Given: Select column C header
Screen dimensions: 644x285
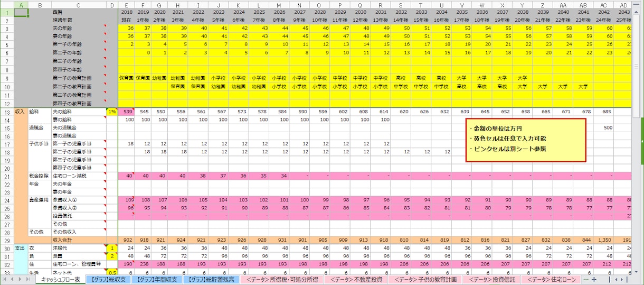Looking at the screenshot, I should [x=78, y=5].
